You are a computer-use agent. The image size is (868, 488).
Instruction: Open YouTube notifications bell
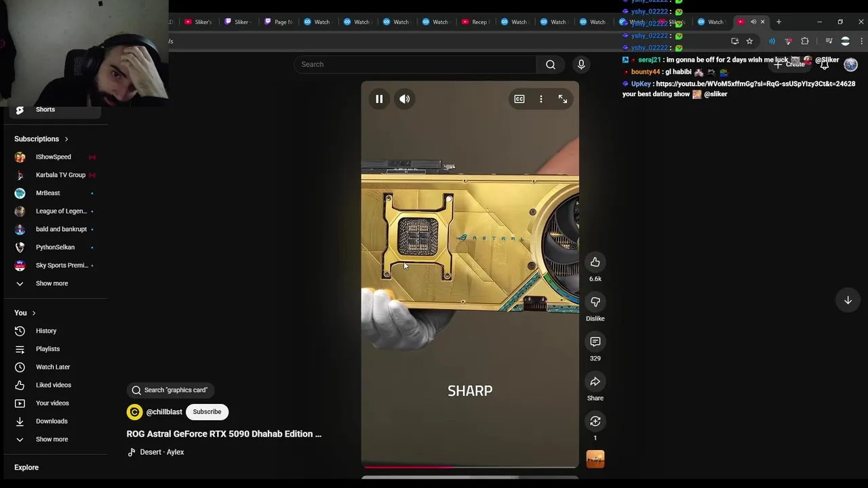[825, 65]
